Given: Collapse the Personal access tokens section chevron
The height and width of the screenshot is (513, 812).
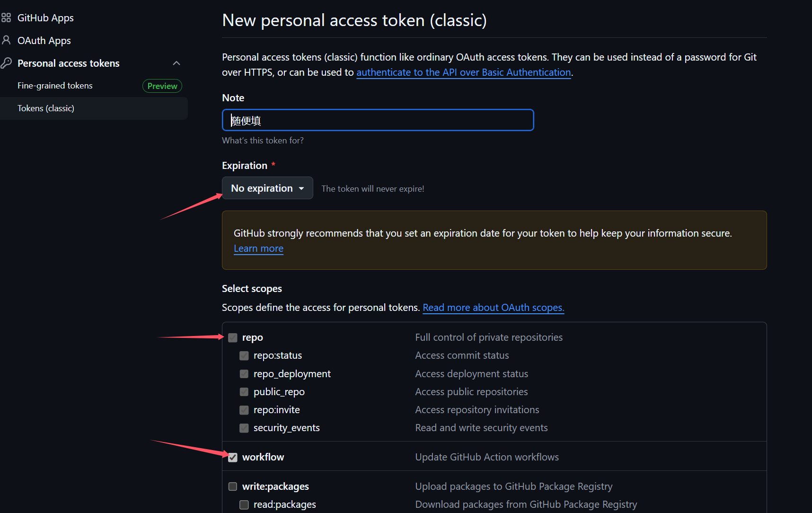Looking at the screenshot, I should pyautogui.click(x=177, y=63).
